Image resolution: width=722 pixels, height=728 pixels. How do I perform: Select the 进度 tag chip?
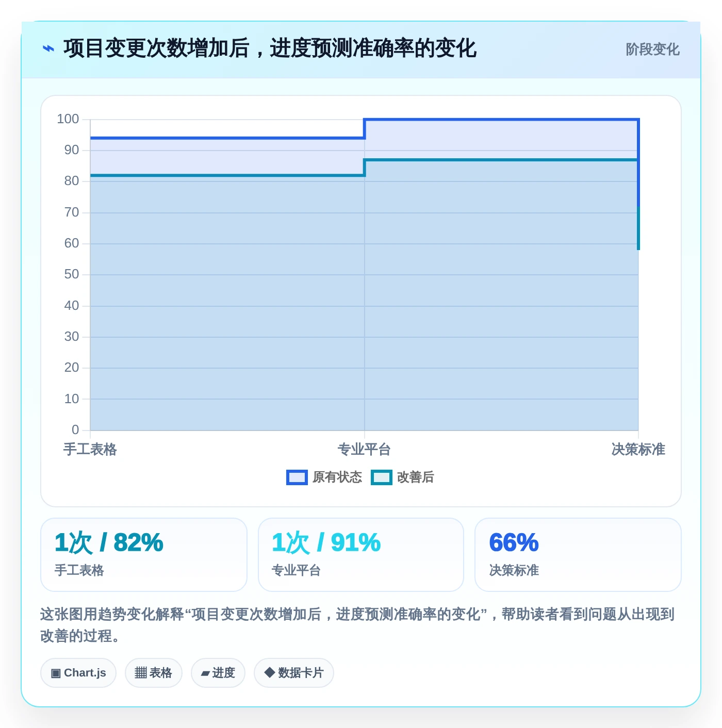click(218, 673)
